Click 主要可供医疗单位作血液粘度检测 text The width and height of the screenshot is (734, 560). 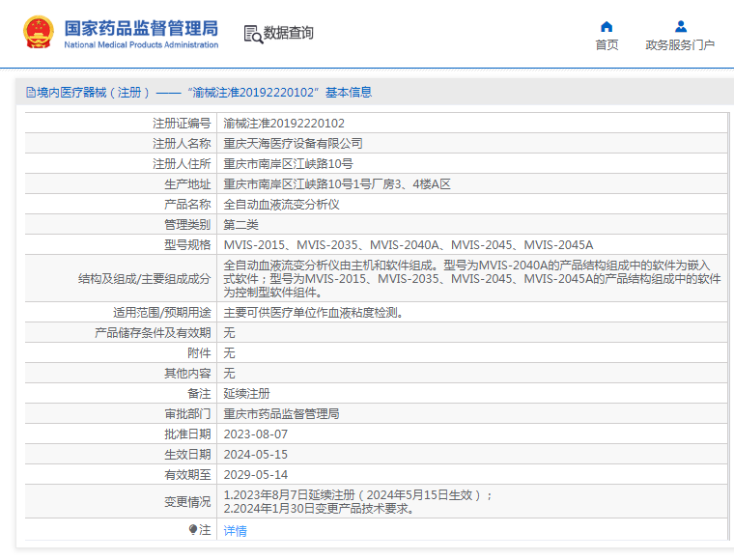(313, 313)
